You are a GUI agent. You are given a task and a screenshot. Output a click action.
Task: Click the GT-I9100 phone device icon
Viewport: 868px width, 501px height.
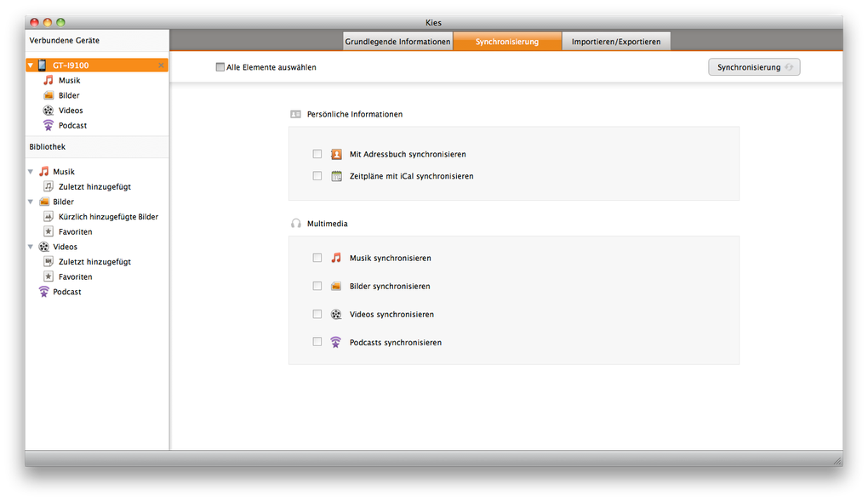42,65
